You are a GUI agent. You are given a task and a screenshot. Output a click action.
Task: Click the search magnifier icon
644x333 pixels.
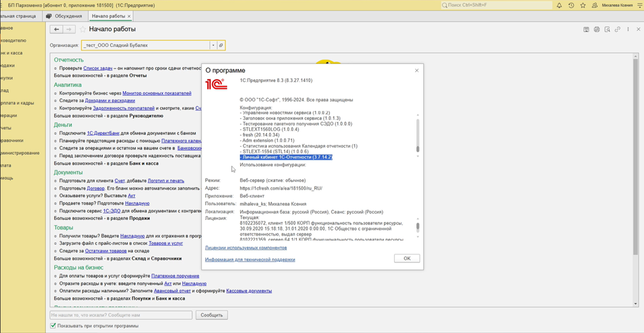[444, 5]
